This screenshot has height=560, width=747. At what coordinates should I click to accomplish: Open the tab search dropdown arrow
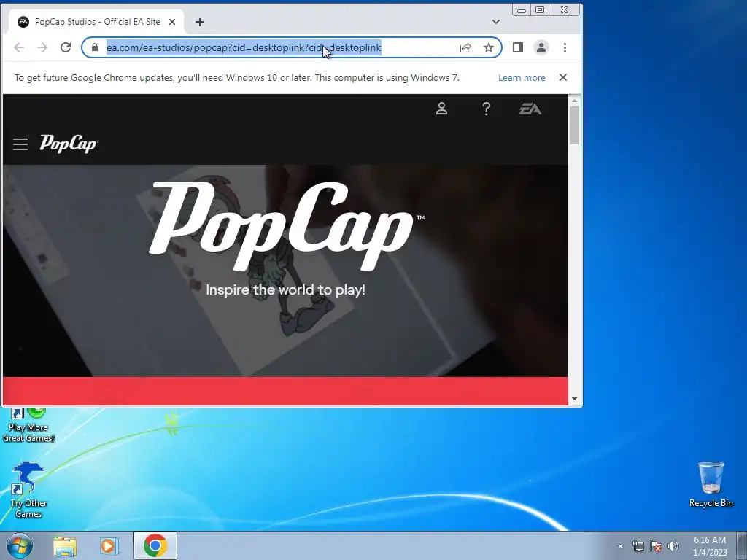coord(496,22)
